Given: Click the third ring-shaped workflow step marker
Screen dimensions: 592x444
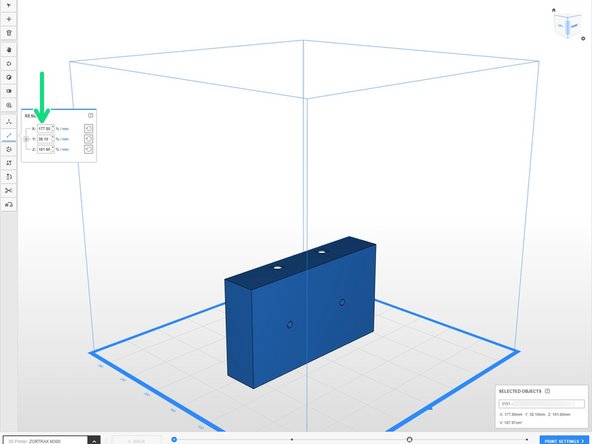Looking at the screenshot, I should pos(409,439).
